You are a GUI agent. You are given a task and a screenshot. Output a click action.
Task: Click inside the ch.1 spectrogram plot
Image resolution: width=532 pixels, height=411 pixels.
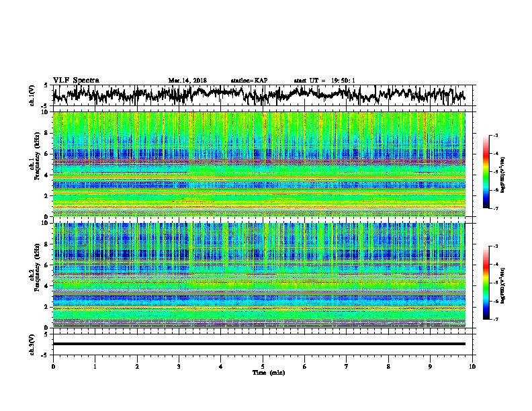point(259,164)
